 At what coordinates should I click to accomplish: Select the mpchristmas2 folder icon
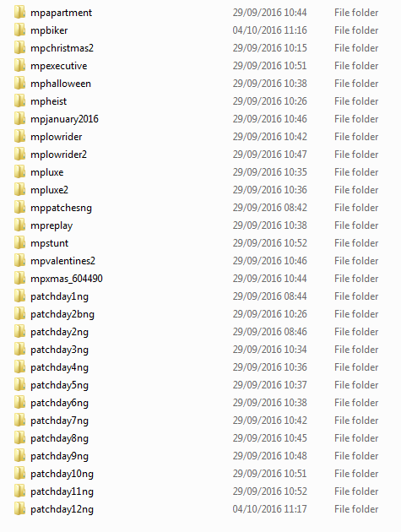pyautogui.click(x=19, y=47)
